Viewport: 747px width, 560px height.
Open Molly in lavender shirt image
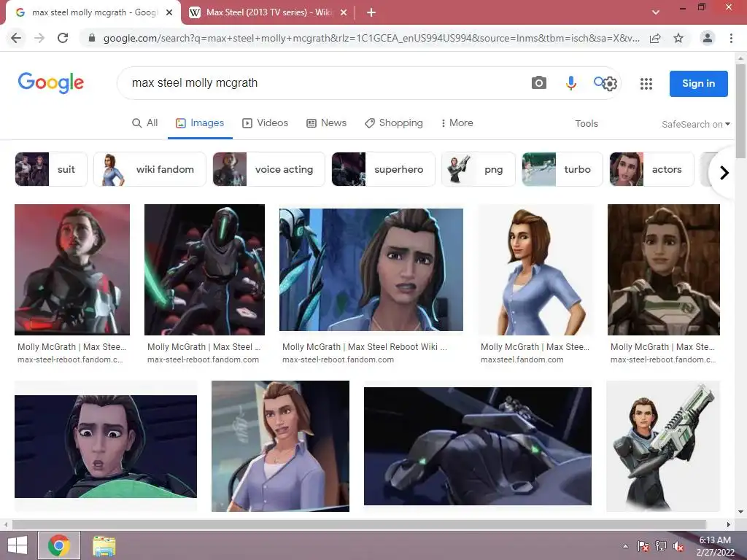tap(280, 446)
